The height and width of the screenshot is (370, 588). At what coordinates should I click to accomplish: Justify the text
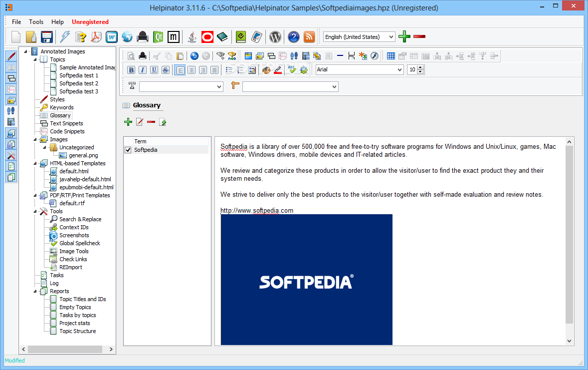click(x=214, y=70)
